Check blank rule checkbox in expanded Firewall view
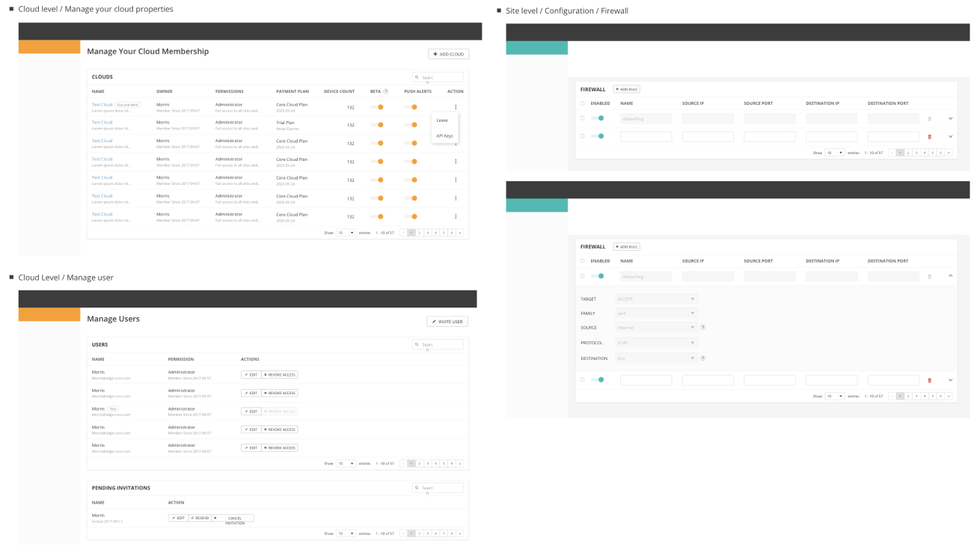980x556 pixels. tap(583, 380)
